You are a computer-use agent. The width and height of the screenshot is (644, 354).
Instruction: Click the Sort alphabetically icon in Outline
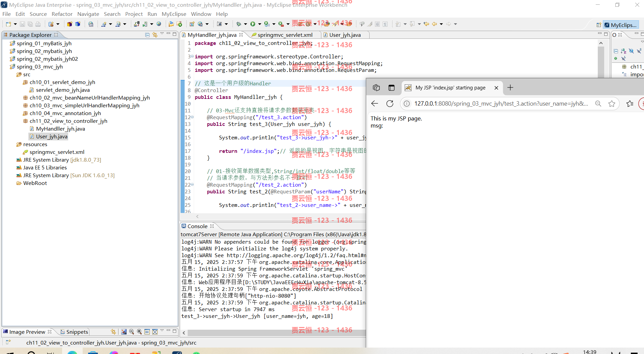tap(623, 51)
